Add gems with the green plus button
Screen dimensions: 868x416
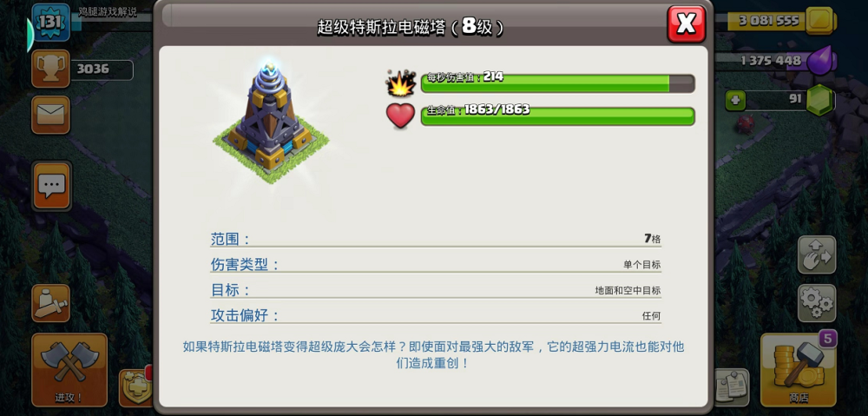point(735,100)
